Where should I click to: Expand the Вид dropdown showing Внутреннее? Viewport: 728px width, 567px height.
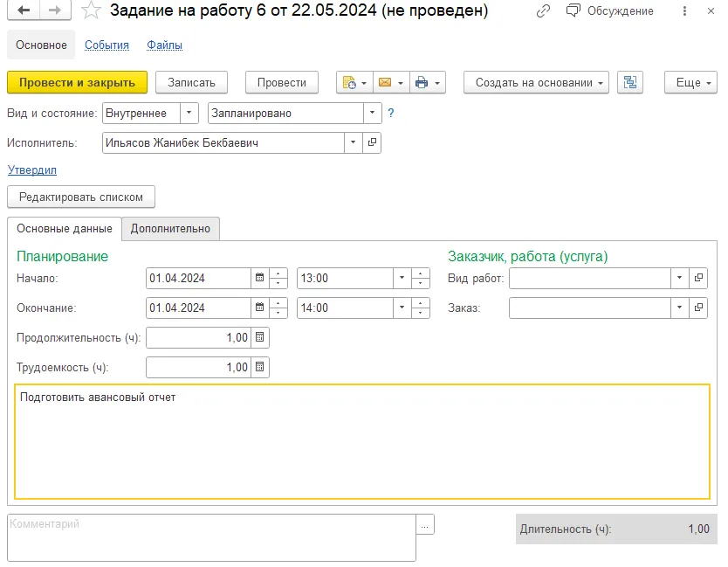click(x=189, y=113)
